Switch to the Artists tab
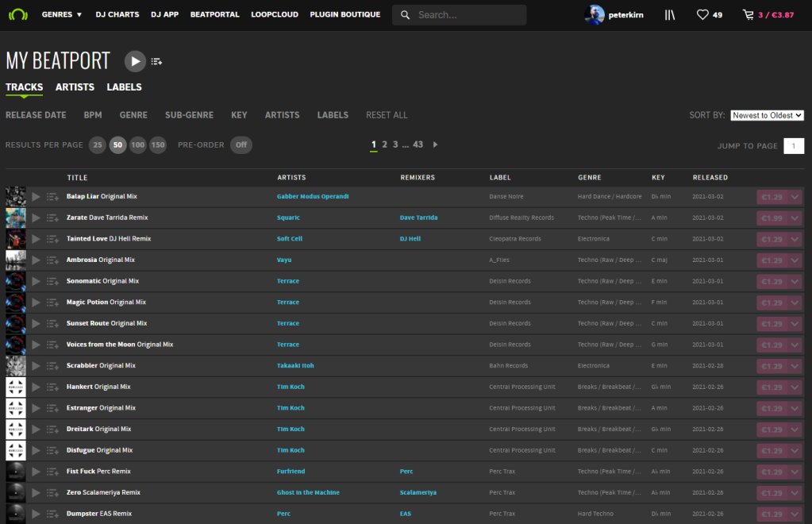 (75, 87)
